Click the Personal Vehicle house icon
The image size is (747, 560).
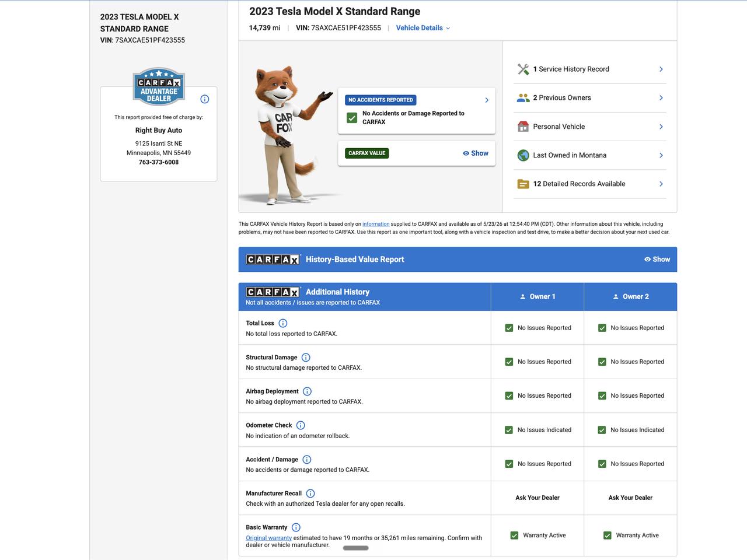[523, 127]
